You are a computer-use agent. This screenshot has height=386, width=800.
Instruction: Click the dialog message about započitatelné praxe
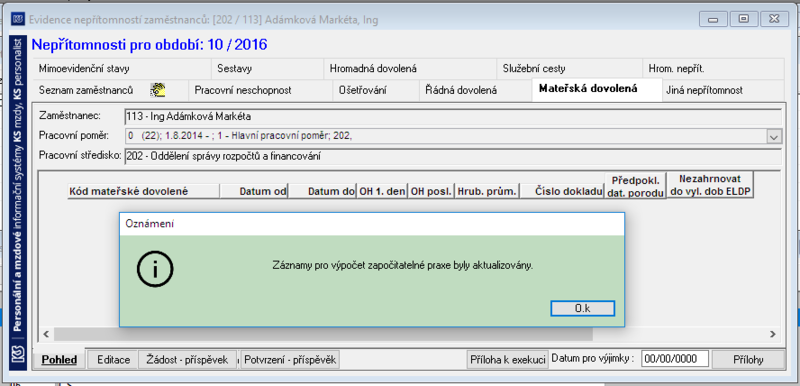pos(403,266)
